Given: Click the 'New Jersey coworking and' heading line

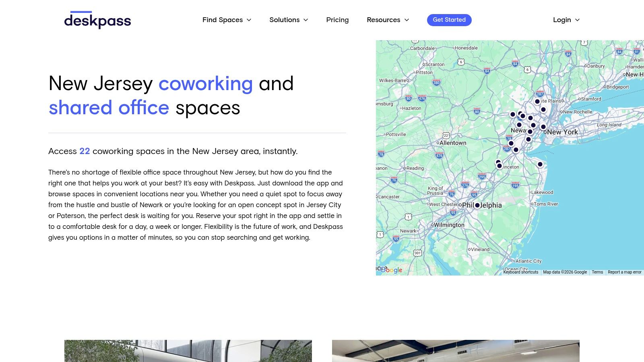Looking at the screenshot, I should [x=171, y=84].
